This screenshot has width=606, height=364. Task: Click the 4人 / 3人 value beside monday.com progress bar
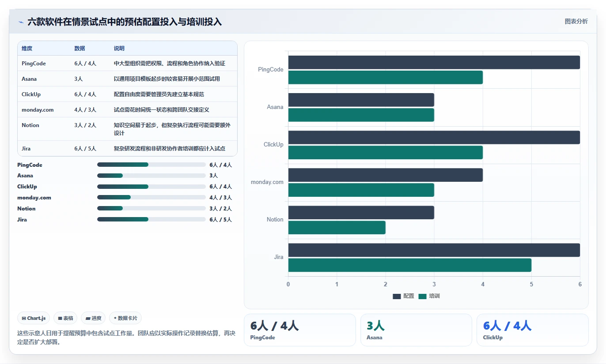coord(220,198)
